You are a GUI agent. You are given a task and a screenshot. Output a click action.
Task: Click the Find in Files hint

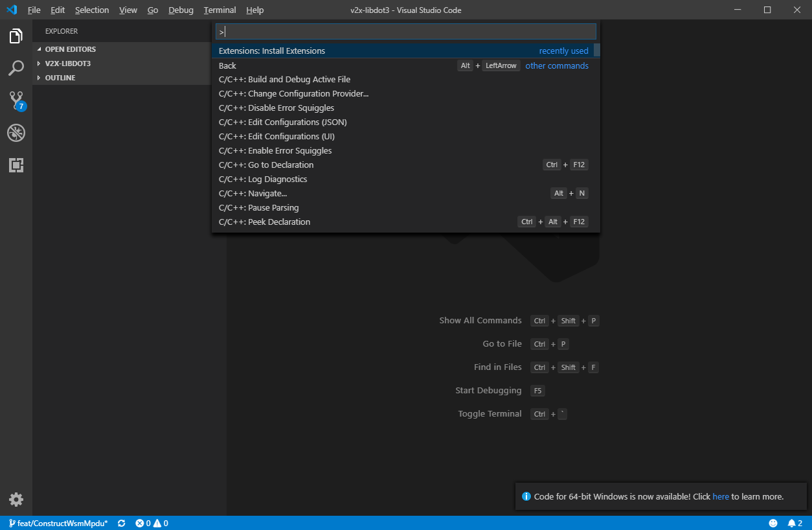(x=497, y=367)
